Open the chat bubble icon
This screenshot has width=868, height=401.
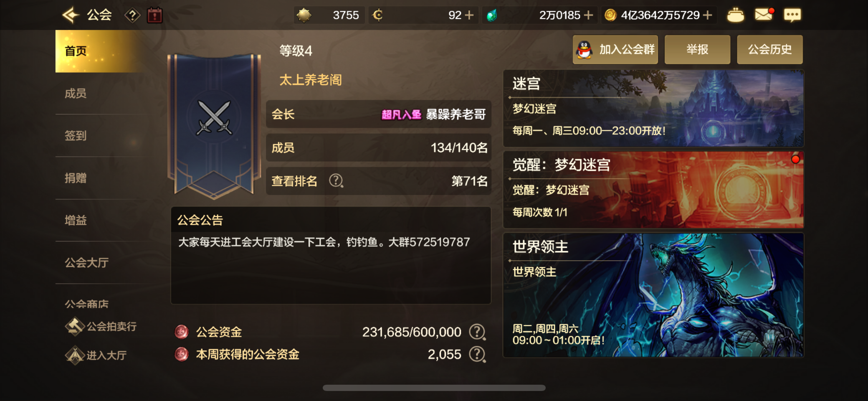click(x=792, y=15)
